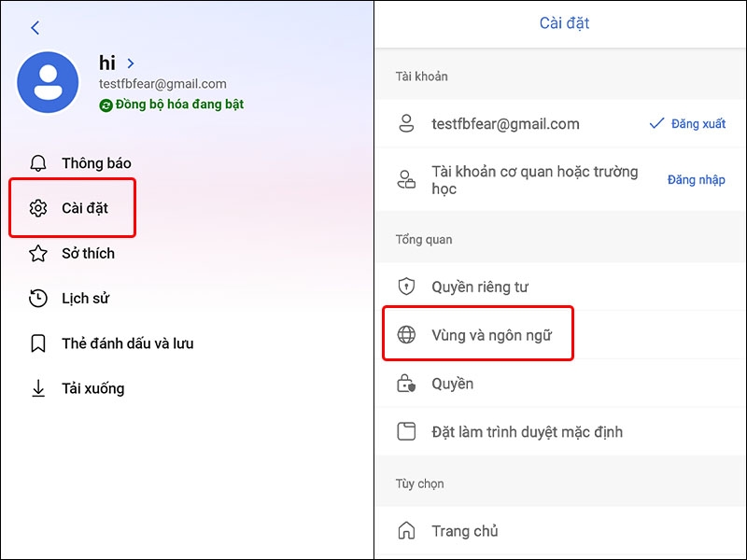747x560 pixels.
Task: Select the Cài đặt gear icon
Action: pos(38,208)
